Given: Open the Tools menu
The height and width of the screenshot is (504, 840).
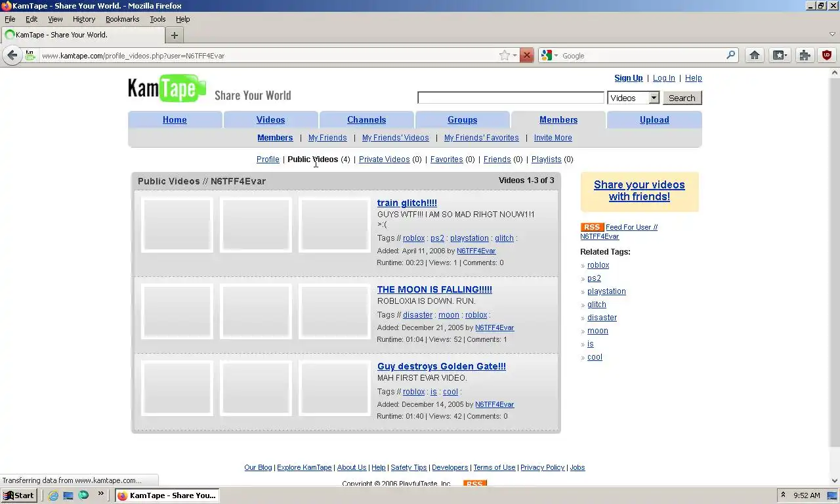Looking at the screenshot, I should [157, 19].
